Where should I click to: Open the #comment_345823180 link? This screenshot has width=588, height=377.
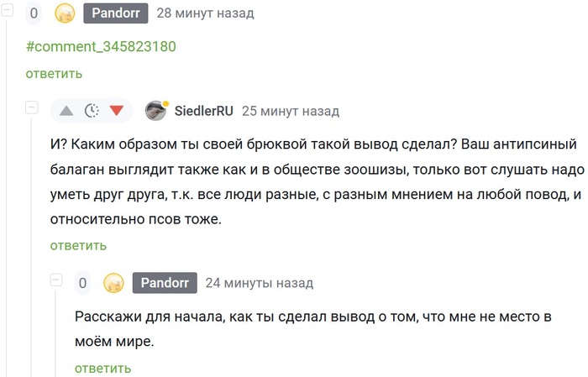point(101,46)
